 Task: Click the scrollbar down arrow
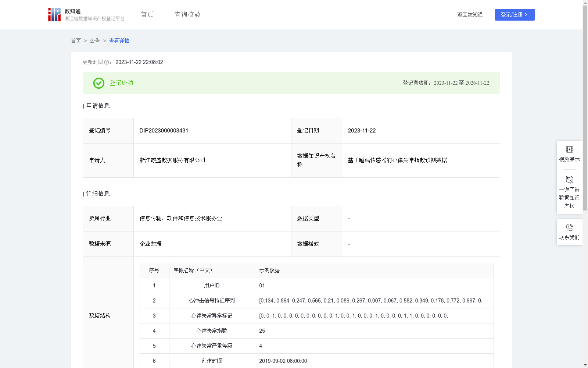click(585, 365)
